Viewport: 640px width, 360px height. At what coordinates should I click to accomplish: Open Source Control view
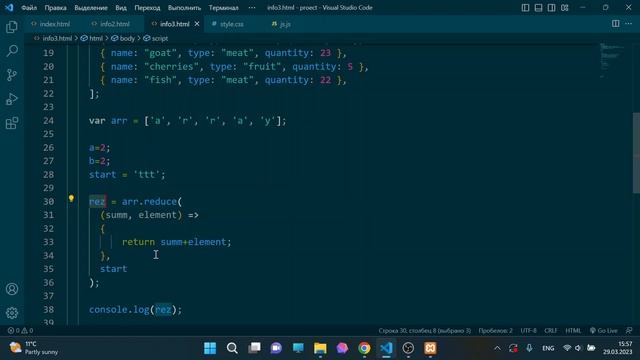12,75
